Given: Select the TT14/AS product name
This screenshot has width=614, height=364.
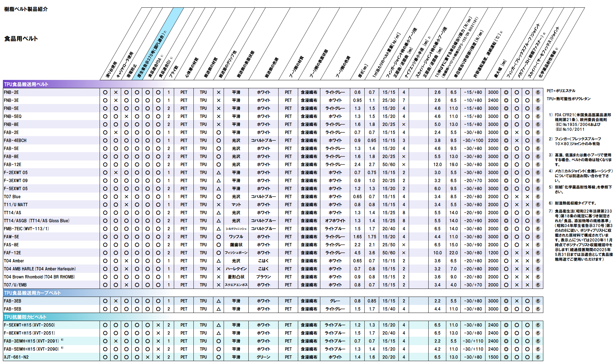Looking at the screenshot, I should pyautogui.click(x=13, y=213).
